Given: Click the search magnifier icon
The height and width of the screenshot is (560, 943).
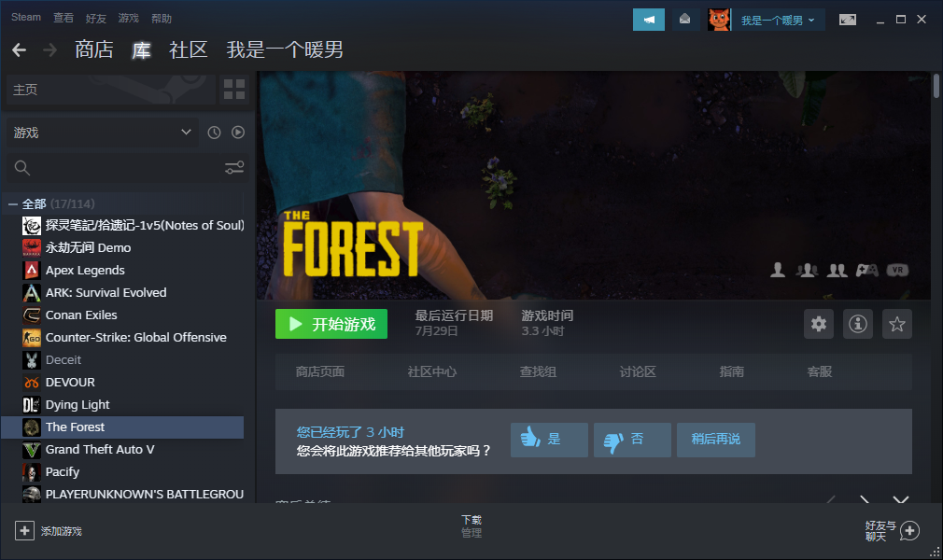Looking at the screenshot, I should click(22, 168).
